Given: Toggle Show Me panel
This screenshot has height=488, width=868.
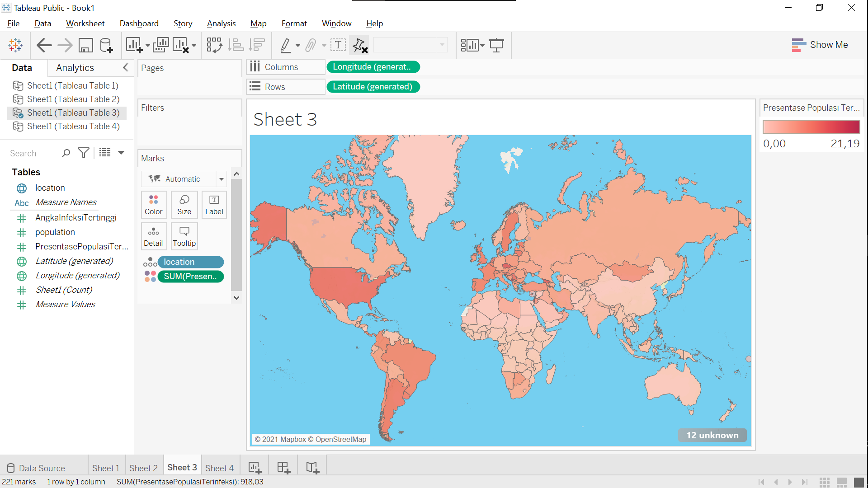Looking at the screenshot, I should (821, 45).
